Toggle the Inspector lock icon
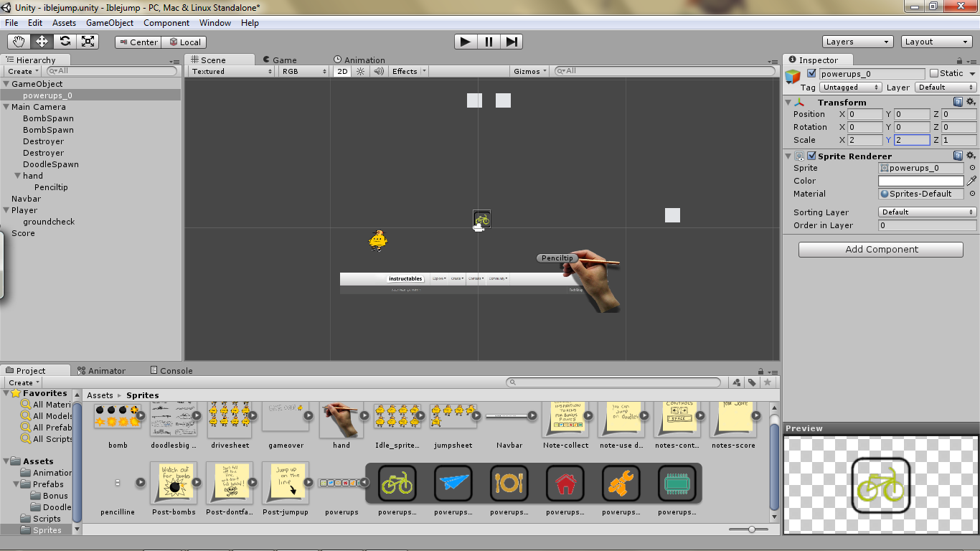The width and height of the screenshot is (980, 551). pos(960,61)
